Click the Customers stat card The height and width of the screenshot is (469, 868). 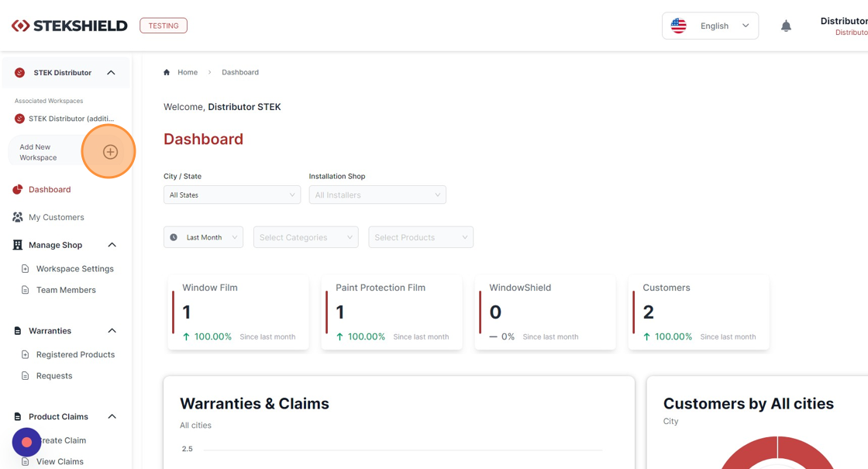[x=698, y=312]
